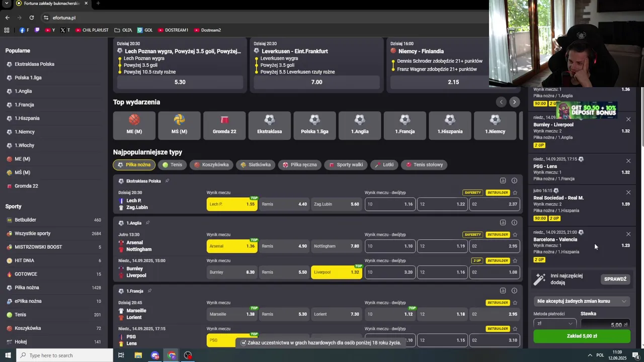This screenshot has height=362, width=644.
Task: Open the Gromda 22 top event tile
Action: (x=224, y=125)
